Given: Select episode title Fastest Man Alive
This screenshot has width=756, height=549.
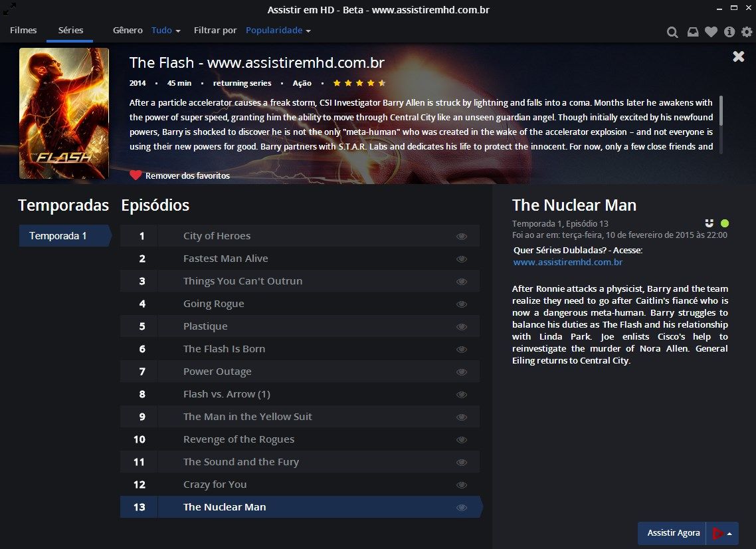Looking at the screenshot, I should click(x=226, y=259).
